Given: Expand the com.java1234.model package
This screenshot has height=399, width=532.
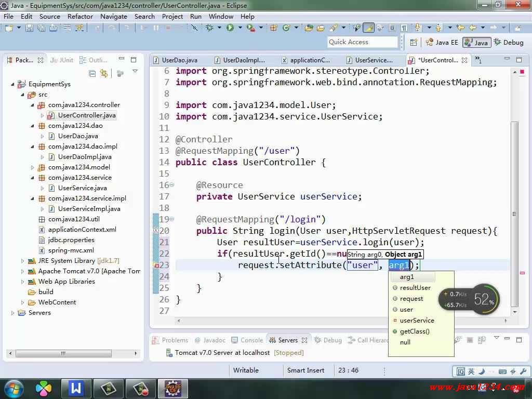Looking at the screenshot, I should (32, 167).
